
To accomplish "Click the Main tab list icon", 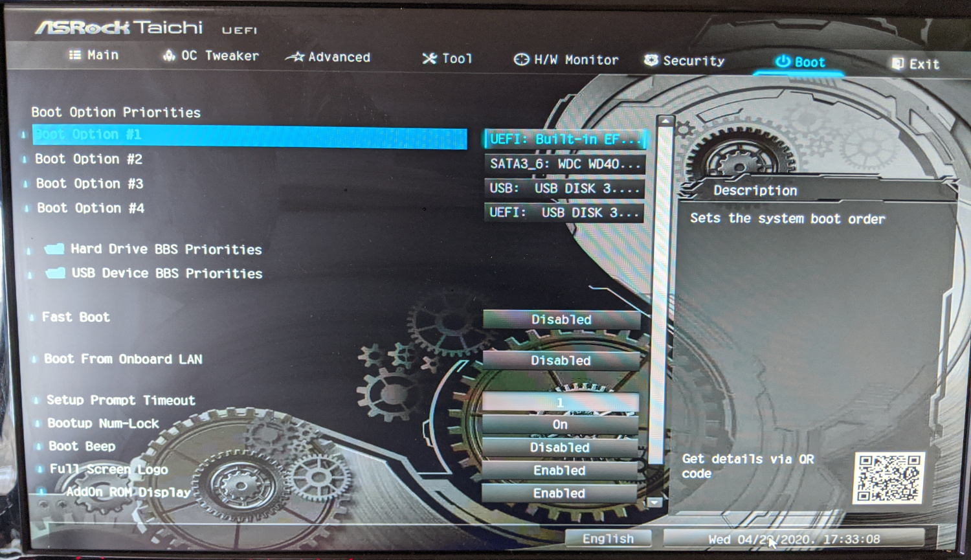I will [x=75, y=55].
